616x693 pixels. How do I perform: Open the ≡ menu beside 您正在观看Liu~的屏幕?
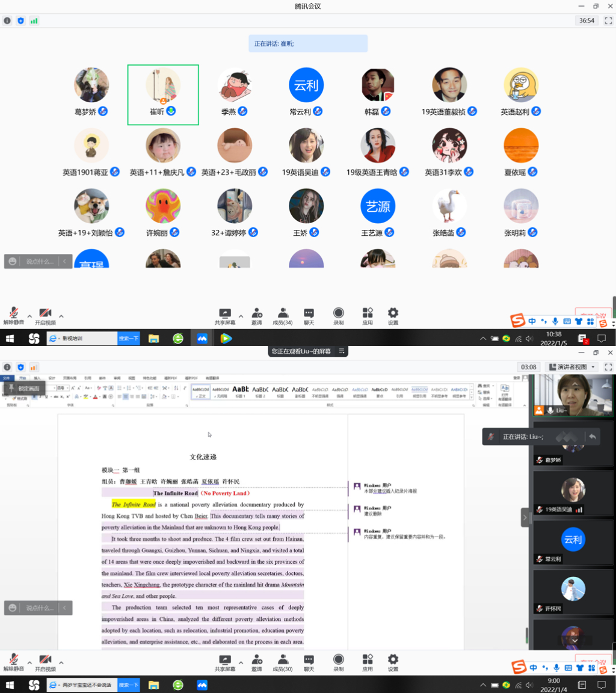coord(342,351)
